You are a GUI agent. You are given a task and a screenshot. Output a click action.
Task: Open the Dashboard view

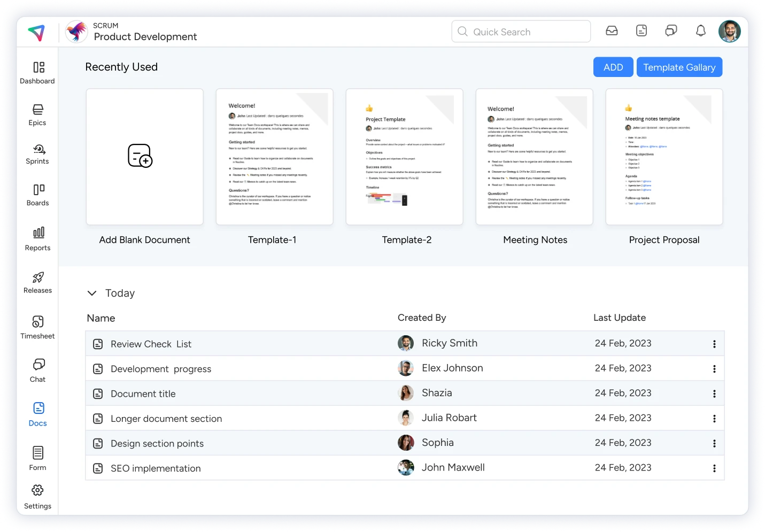click(37, 72)
